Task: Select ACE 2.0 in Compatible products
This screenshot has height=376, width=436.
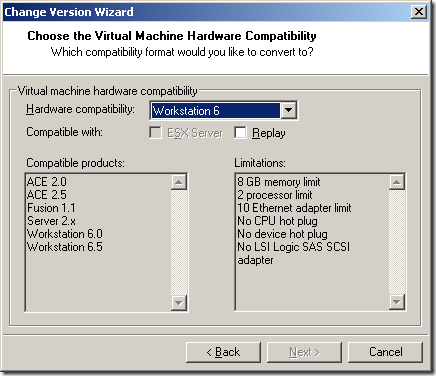Action: [47, 182]
